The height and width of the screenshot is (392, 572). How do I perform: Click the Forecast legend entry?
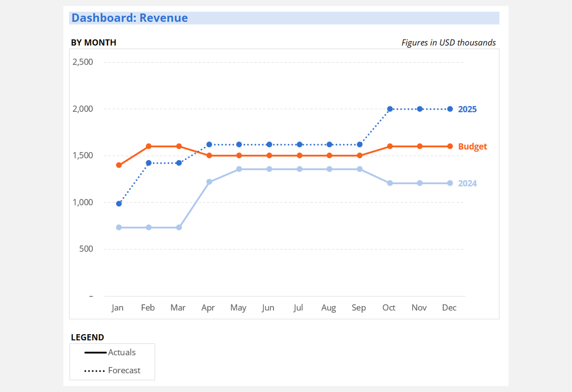tap(124, 370)
